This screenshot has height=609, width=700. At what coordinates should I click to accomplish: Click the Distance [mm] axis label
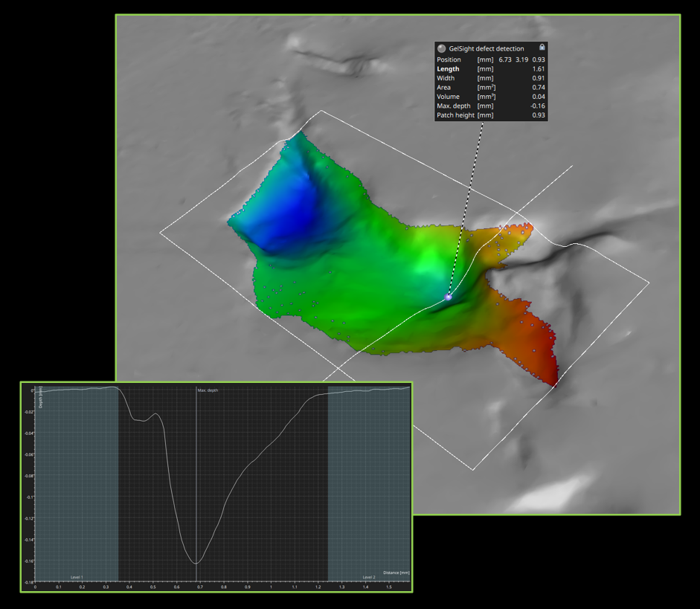pyautogui.click(x=396, y=573)
